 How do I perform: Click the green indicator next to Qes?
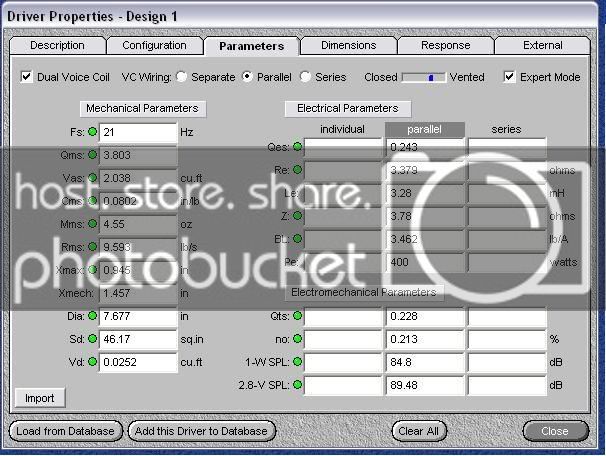[297, 146]
